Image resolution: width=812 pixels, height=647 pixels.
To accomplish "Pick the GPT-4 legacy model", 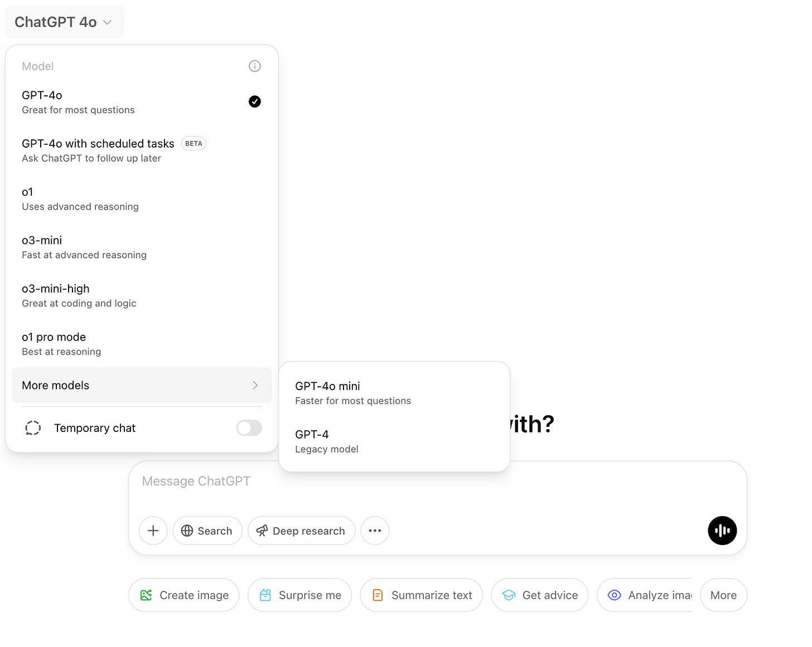I will point(394,441).
